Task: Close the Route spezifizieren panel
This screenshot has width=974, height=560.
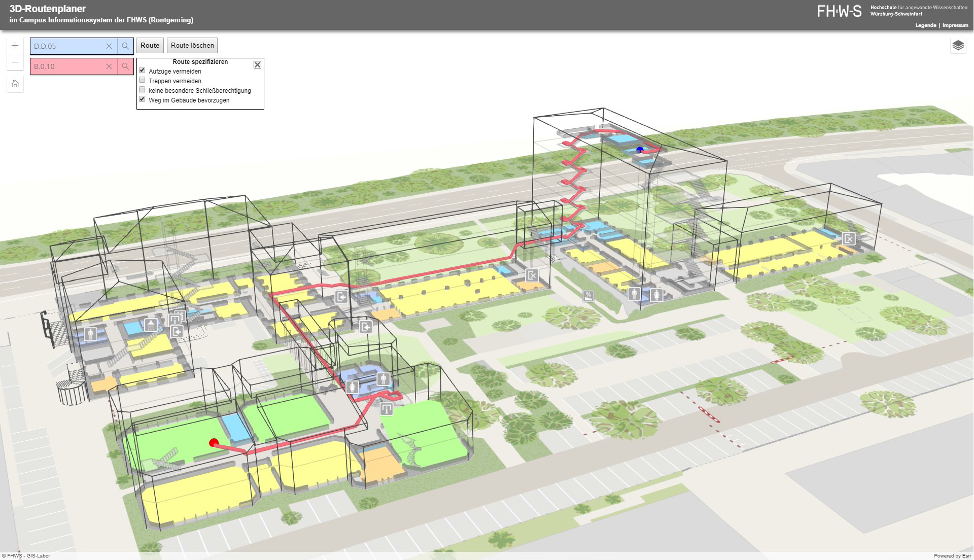Action: (x=257, y=64)
